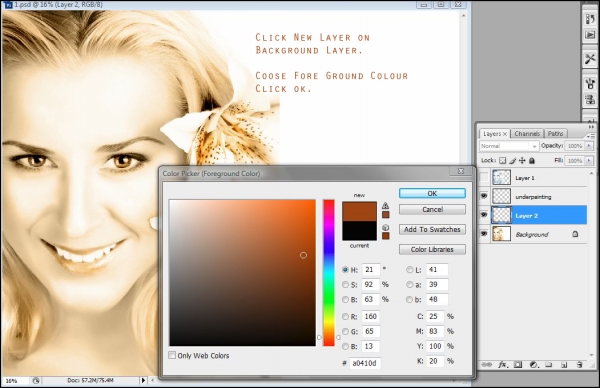Click the create new layer icon
This screenshot has width=600, height=388.
click(x=564, y=365)
